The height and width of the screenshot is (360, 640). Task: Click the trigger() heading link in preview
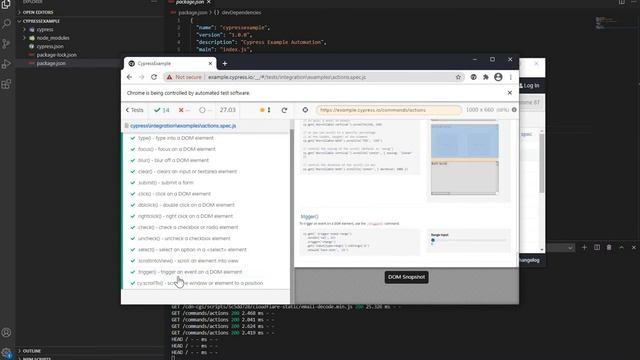[309, 216]
